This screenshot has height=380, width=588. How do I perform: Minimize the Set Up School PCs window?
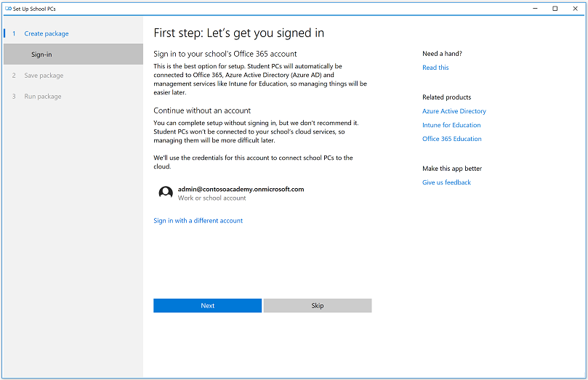coord(535,9)
